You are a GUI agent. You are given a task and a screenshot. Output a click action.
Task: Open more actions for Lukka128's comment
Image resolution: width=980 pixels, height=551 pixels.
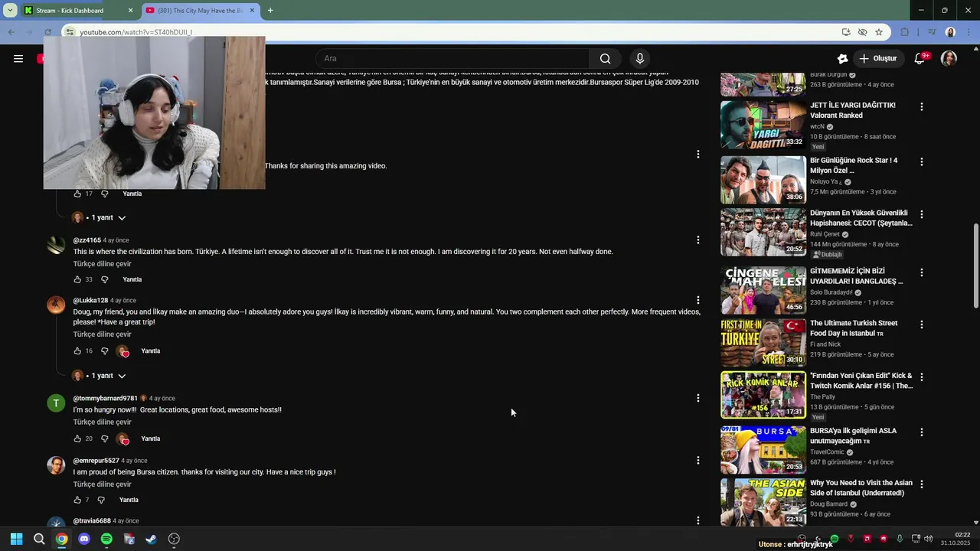point(697,300)
